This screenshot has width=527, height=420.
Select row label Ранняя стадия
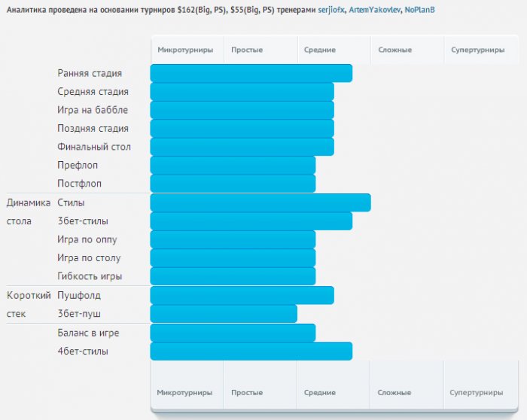point(90,73)
